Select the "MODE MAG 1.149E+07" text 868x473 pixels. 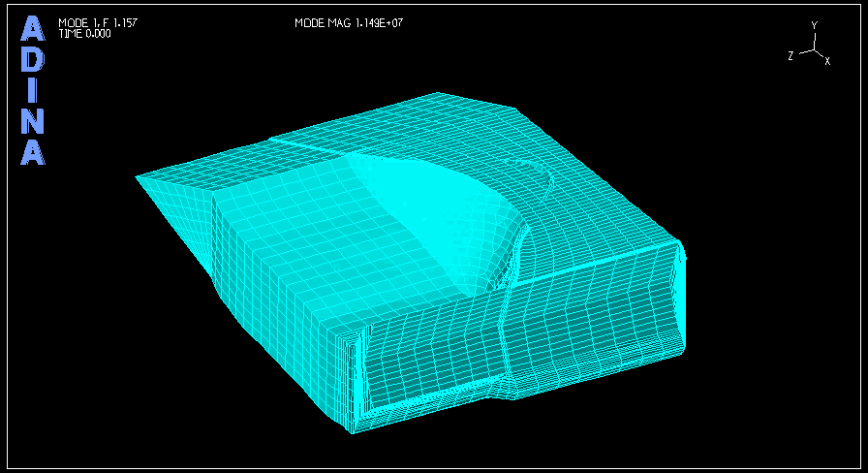click(x=349, y=22)
